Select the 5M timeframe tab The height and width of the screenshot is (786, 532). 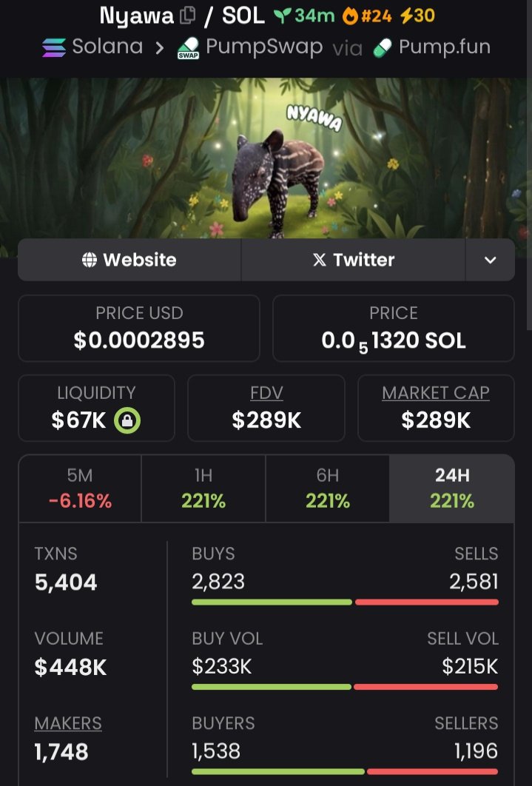point(80,488)
